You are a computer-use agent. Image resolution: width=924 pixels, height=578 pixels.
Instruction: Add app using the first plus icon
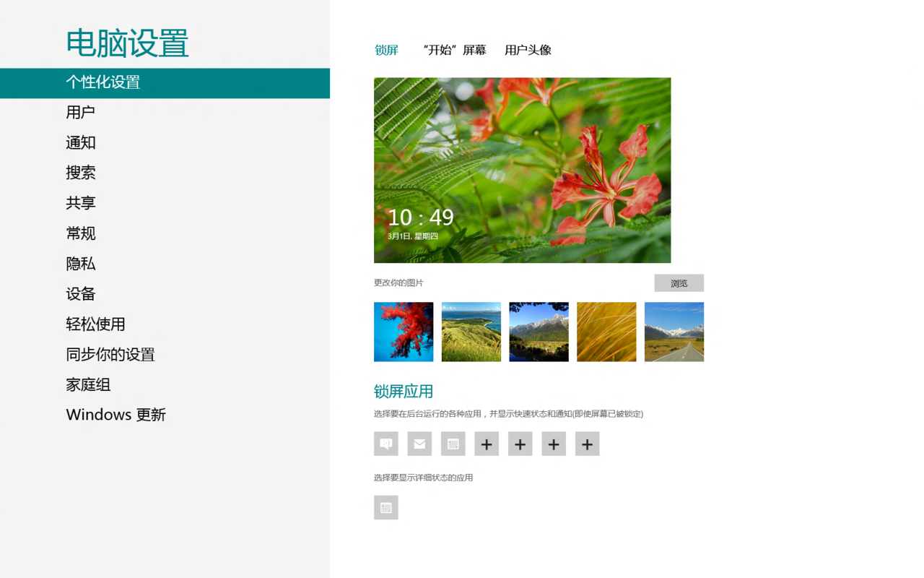click(x=487, y=444)
